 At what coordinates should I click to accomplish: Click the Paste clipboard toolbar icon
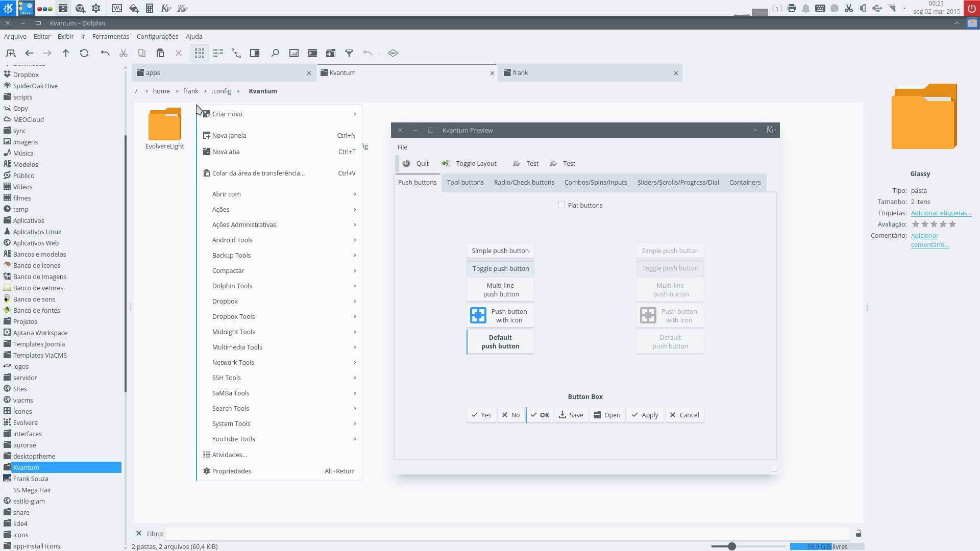tap(160, 53)
